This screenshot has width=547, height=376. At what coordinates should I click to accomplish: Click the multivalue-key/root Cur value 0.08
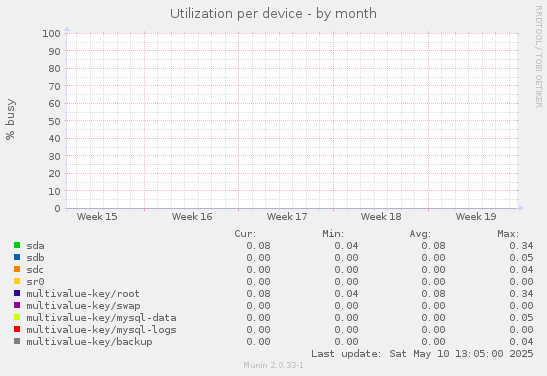pyautogui.click(x=258, y=294)
